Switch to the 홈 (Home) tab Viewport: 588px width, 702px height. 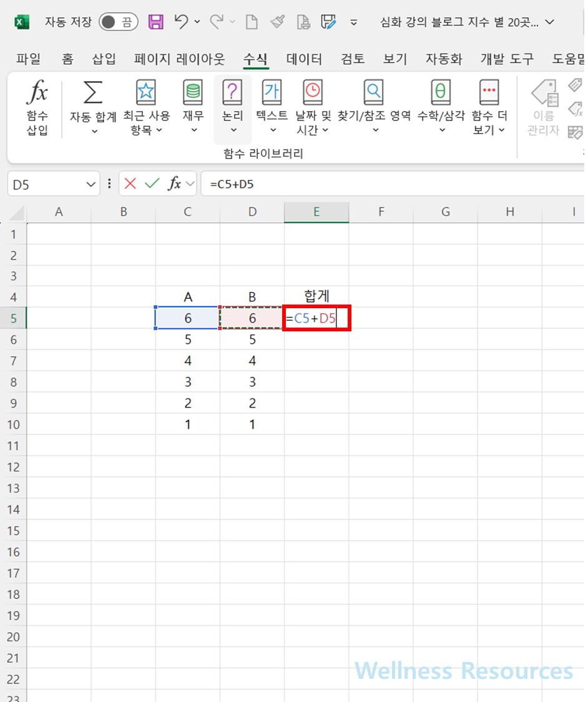click(67, 59)
